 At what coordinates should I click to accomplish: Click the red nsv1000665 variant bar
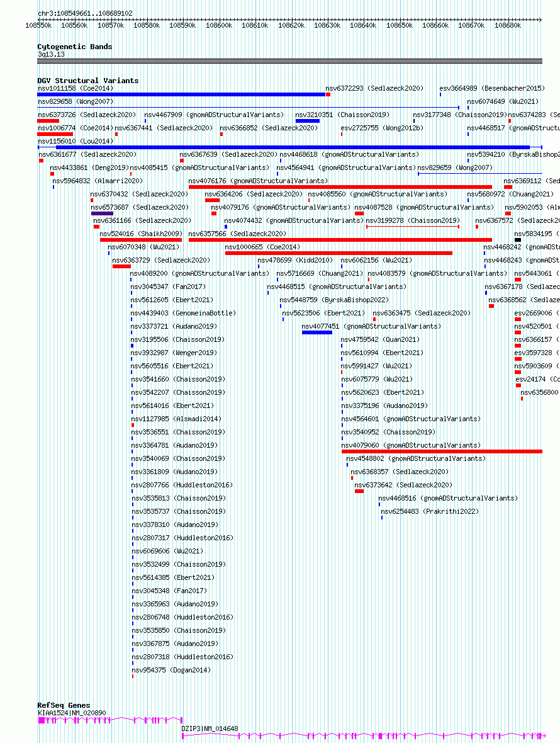tap(339, 254)
